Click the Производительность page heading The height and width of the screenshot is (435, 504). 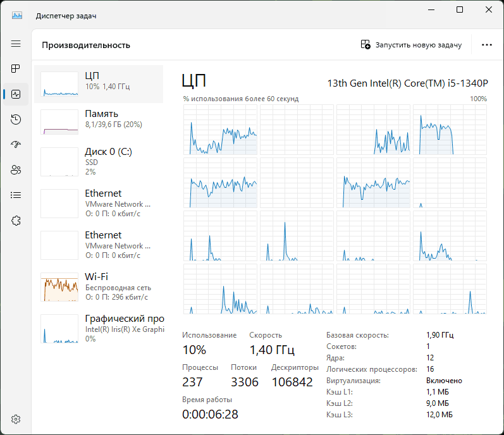pyautogui.click(x=86, y=45)
